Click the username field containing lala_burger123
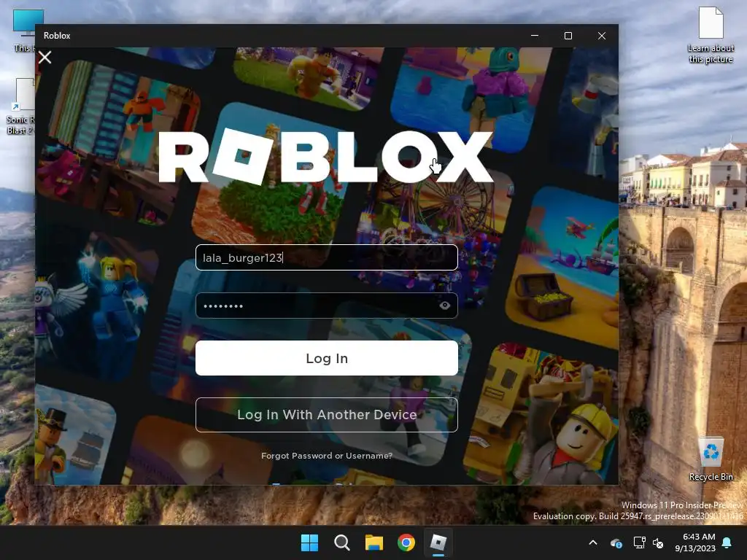 click(326, 257)
